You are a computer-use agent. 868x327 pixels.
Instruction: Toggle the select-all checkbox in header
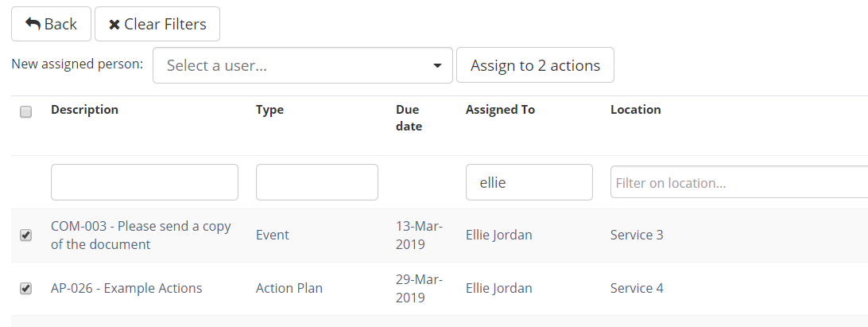point(25,112)
